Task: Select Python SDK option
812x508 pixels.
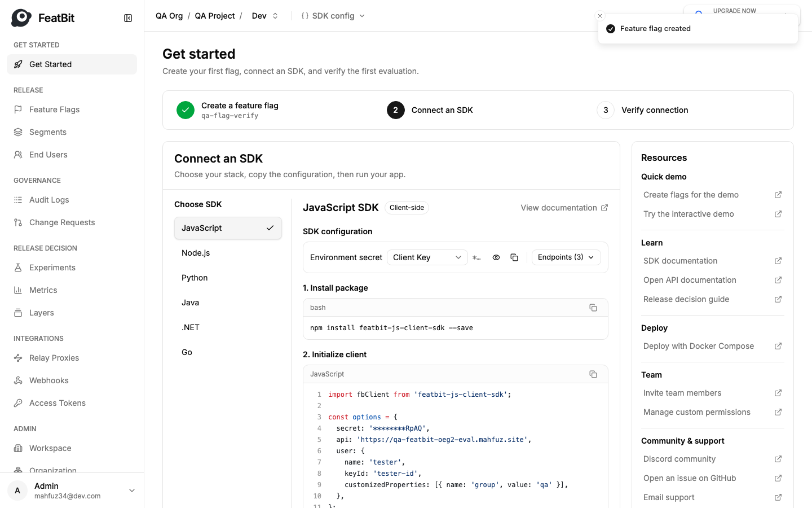Action: point(228,278)
